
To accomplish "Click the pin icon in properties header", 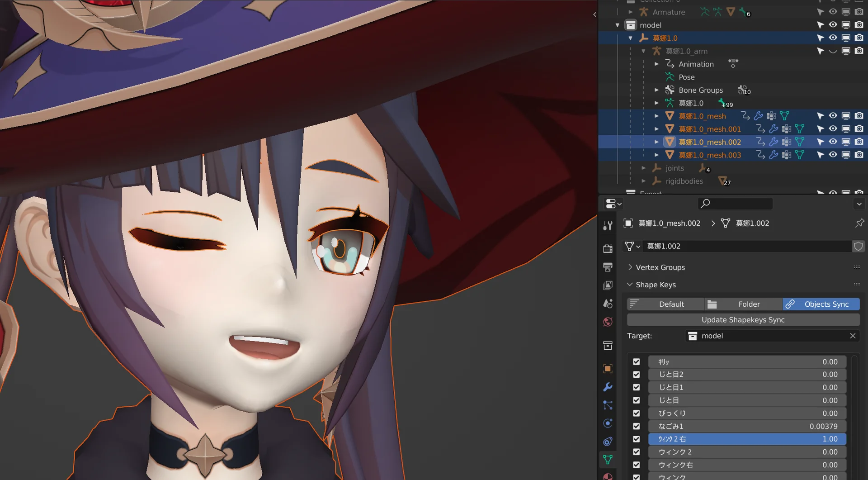I will (859, 223).
